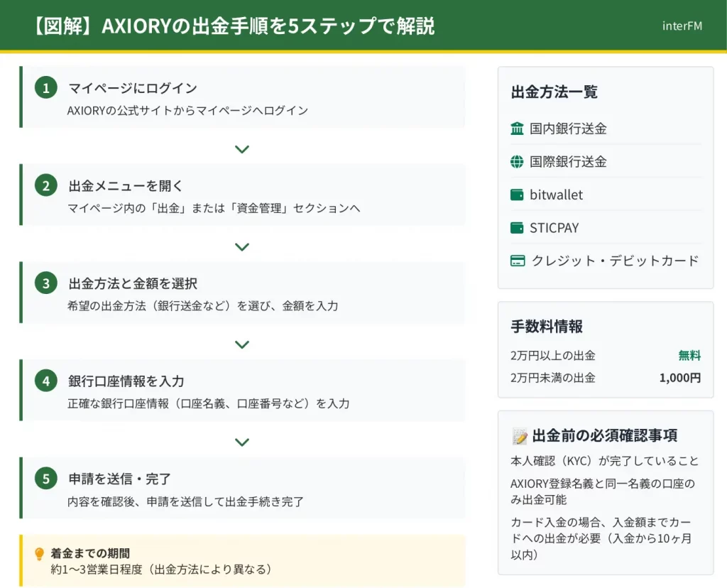The image size is (727, 588).
Task: Click the wallet icon next to bitwallet
Action: click(x=517, y=195)
